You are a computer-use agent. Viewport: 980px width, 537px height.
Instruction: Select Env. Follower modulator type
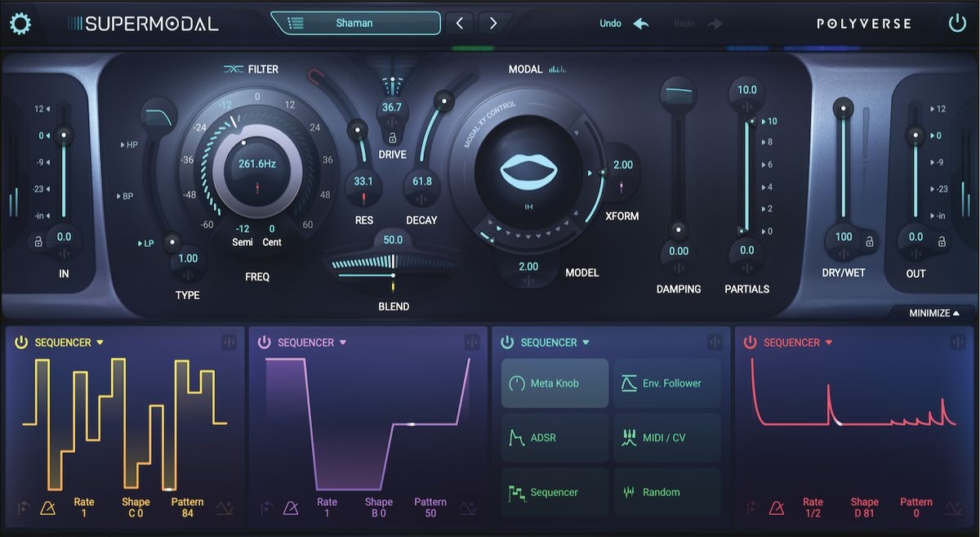point(667,383)
